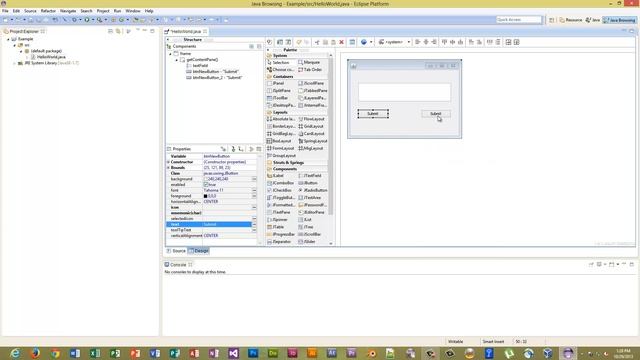Pick the JToolBar container
The height and width of the screenshot is (360, 640).
[278, 98]
